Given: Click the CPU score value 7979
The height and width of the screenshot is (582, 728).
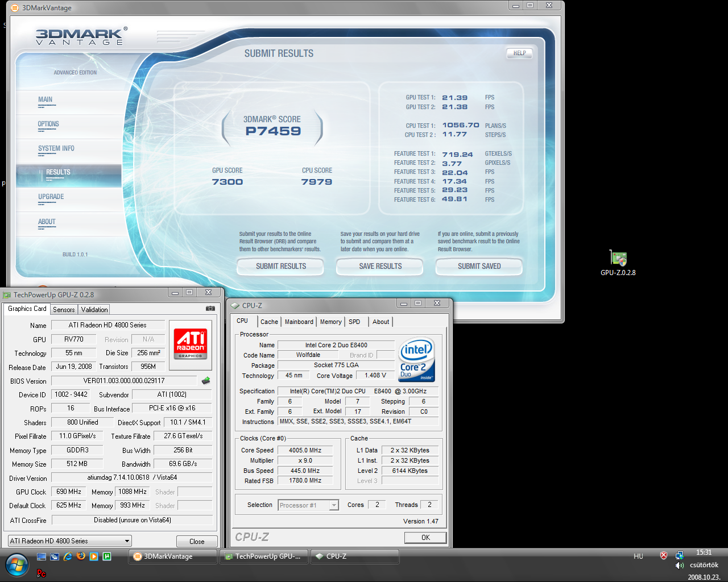Looking at the screenshot, I should 317,182.
